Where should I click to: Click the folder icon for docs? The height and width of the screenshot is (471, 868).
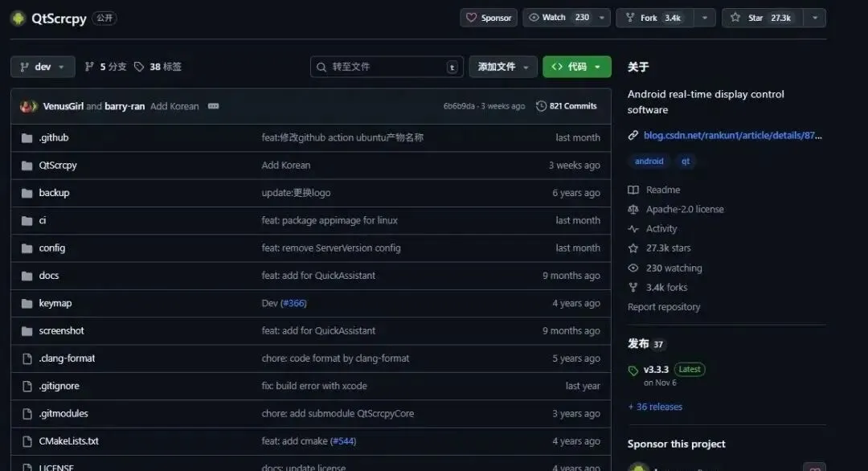[x=27, y=276]
